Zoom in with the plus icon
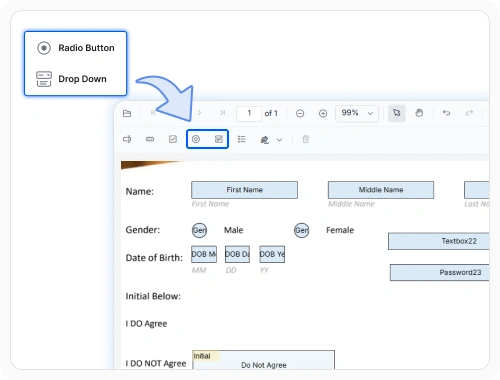 click(323, 114)
